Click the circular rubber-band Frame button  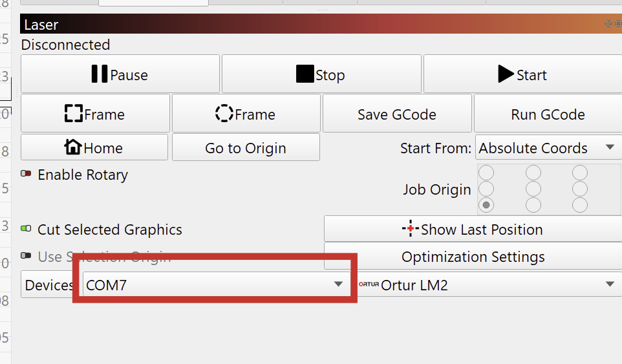tap(246, 114)
